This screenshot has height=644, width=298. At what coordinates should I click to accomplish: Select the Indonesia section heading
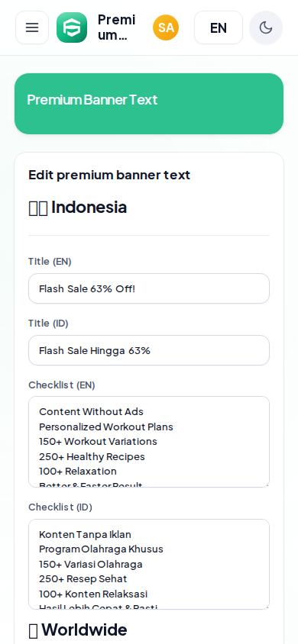point(78,208)
